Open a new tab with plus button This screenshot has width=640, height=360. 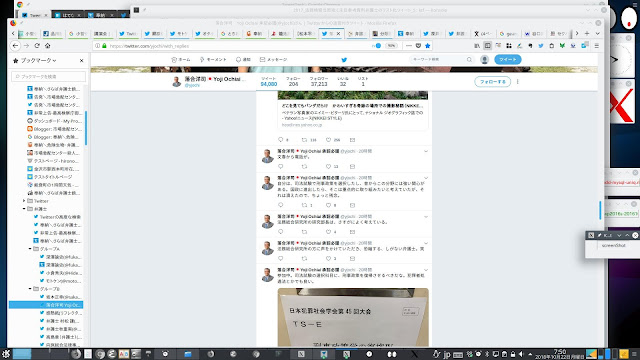pyautogui.click(x=587, y=33)
